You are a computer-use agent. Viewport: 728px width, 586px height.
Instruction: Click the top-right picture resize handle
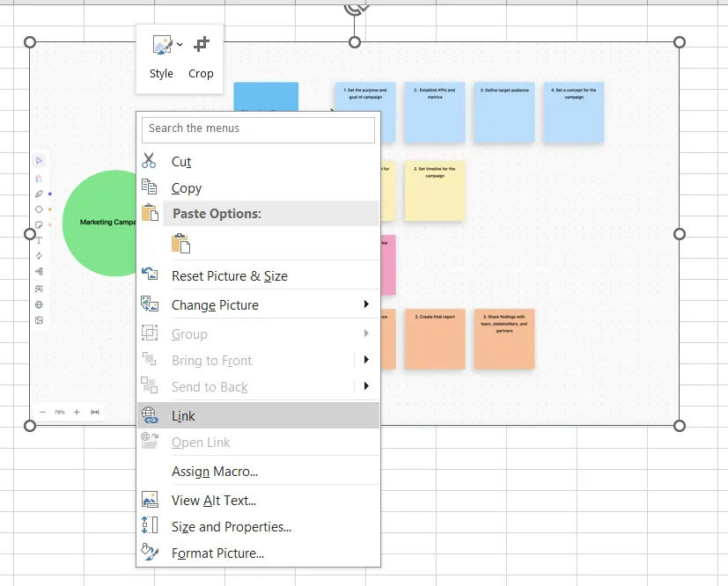(x=680, y=42)
